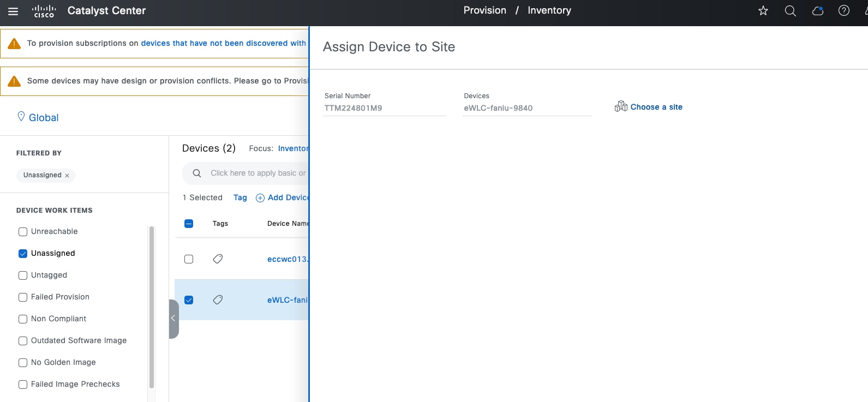868x402 pixels.
Task: Select the eccwc013 device row checkbox
Action: click(x=189, y=259)
